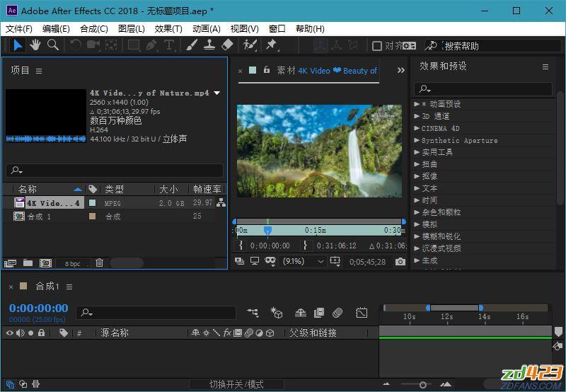Open the 效果(T) menu
This screenshot has width=566, height=392.
(168, 29)
